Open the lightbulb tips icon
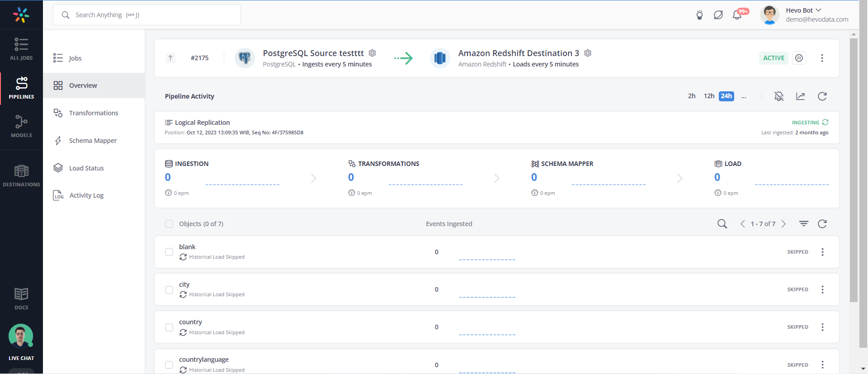Image resolution: width=868 pixels, height=374 pixels. tap(699, 15)
